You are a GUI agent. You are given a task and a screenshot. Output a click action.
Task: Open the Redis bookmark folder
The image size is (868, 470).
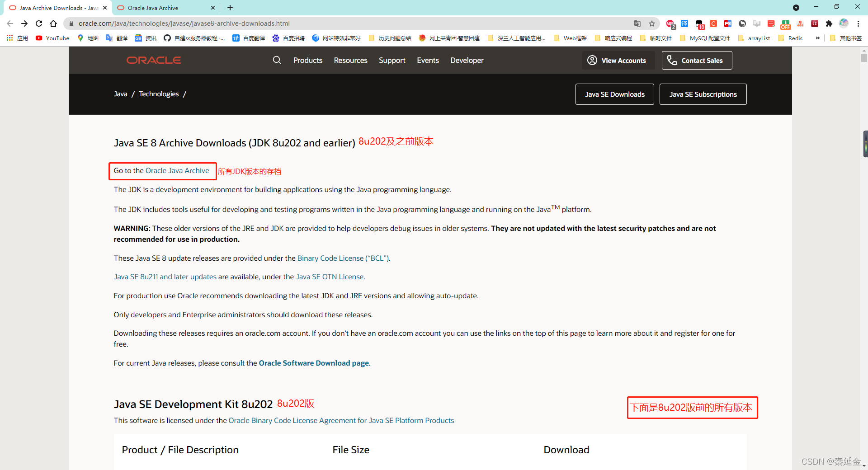click(790, 38)
